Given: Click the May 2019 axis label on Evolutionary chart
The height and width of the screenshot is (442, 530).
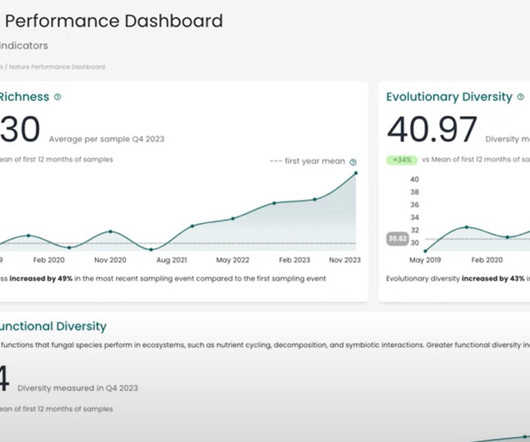Looking at the screenshot, I should pos(425,260).
